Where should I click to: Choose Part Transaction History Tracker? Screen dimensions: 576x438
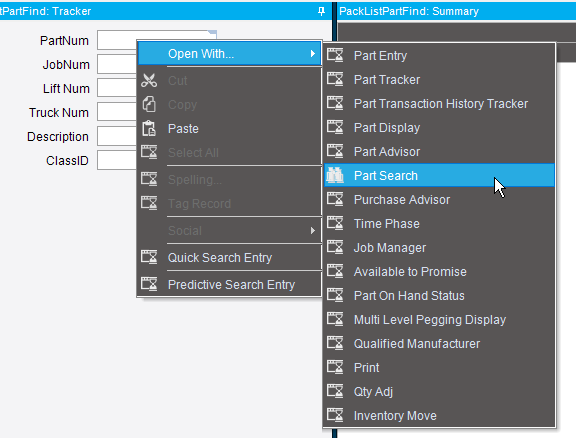(439, 104)
